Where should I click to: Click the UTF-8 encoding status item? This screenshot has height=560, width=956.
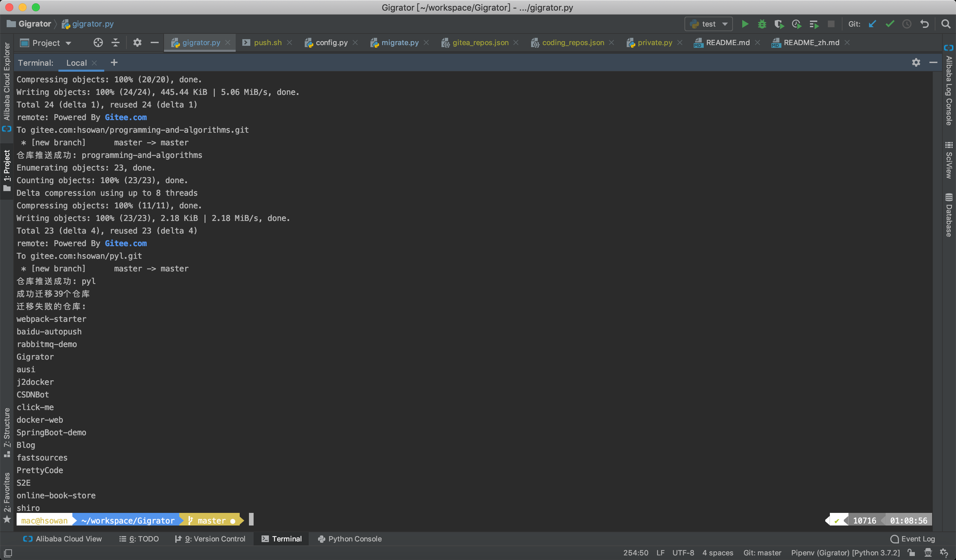point(683,552)
